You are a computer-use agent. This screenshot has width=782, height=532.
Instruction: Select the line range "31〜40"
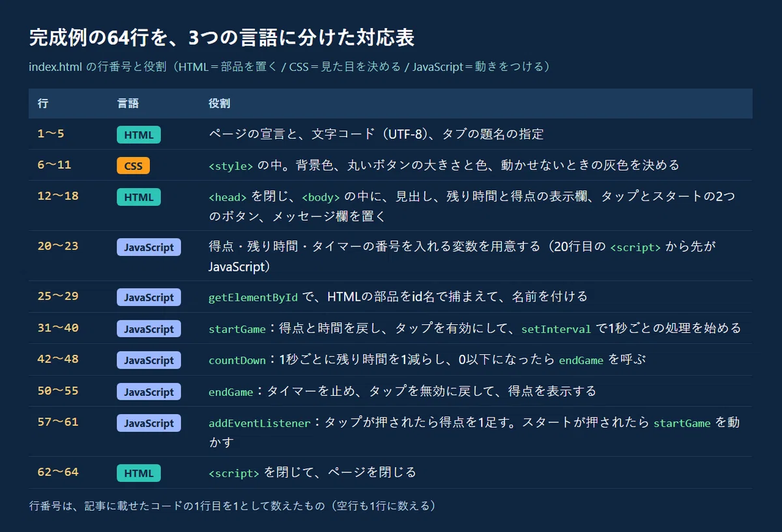[x=58, y=328]
